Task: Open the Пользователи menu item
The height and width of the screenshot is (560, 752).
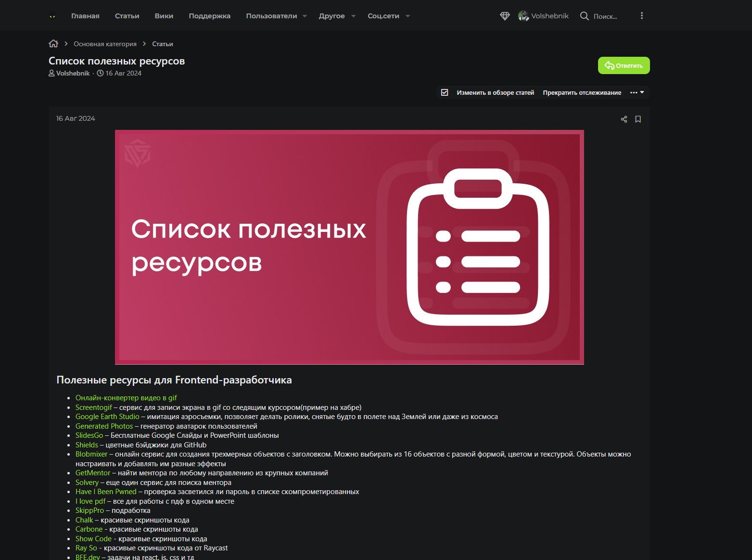Action: (x=271, y=16)
